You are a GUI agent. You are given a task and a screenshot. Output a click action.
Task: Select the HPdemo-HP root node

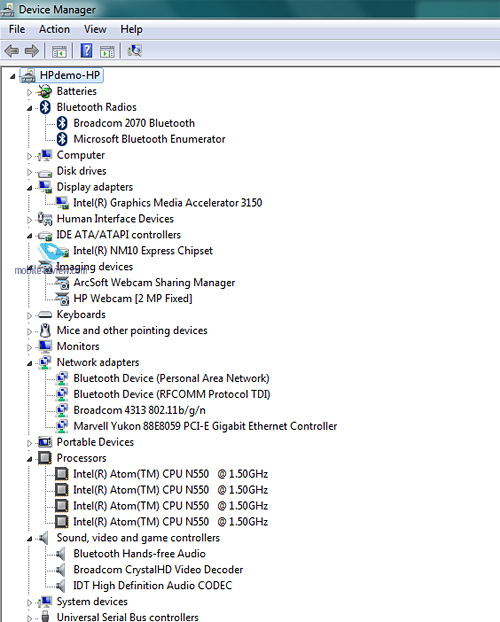point(70,75)
